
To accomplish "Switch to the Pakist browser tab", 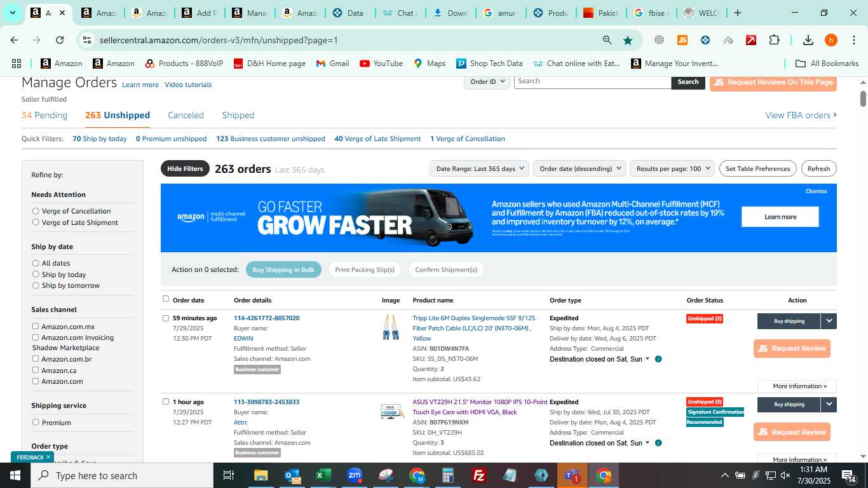I will click(x=600, y=13).
